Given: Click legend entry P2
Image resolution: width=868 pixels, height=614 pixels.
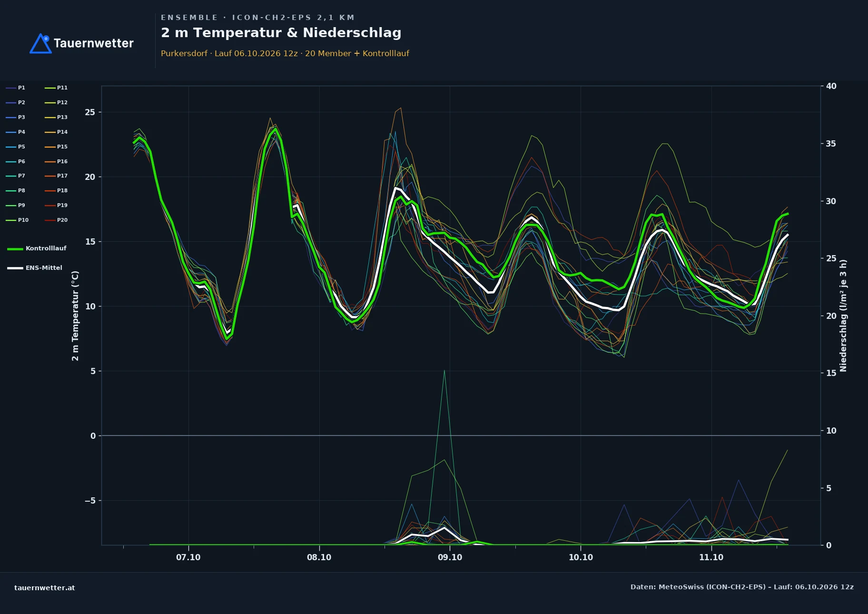Looking at the screenshot, I should point(16,102).
